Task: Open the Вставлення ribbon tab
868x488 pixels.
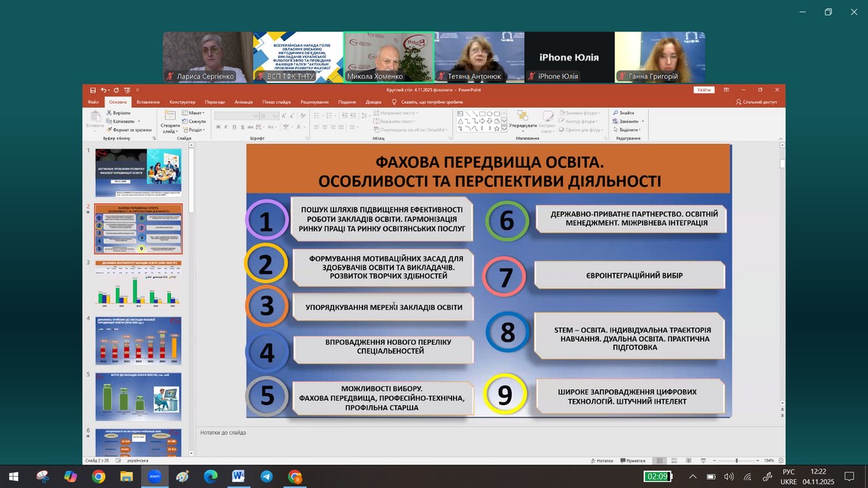Action: coord(148,102)
